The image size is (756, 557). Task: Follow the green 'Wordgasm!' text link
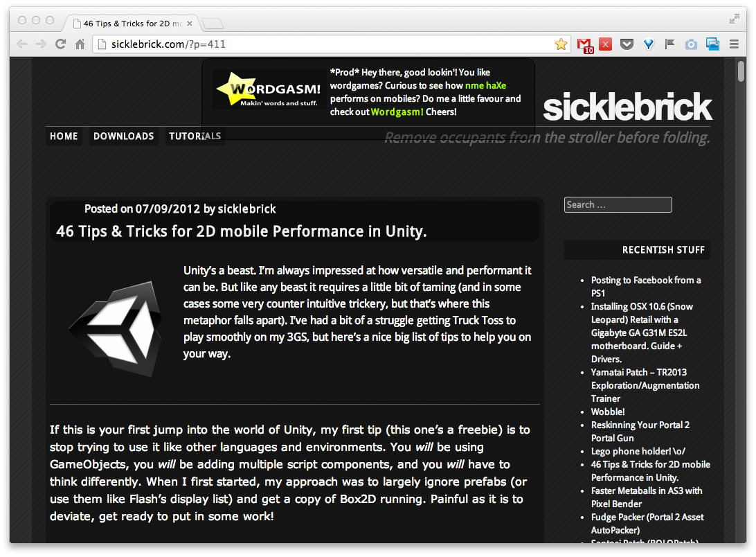coord(397,112)
